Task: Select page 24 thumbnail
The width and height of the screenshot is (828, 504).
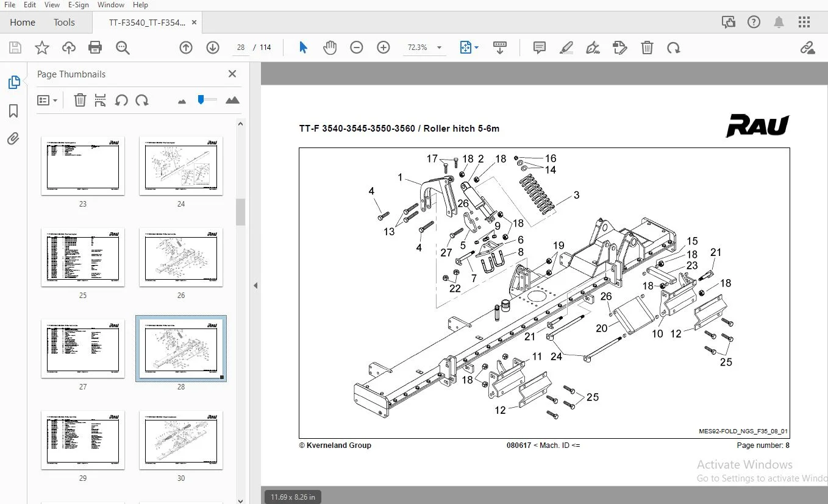Action: [x=181, y=166]
